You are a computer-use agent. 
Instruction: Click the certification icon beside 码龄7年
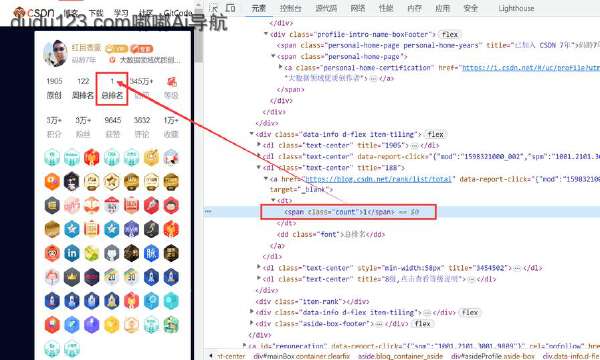click(x=112, y=60)
